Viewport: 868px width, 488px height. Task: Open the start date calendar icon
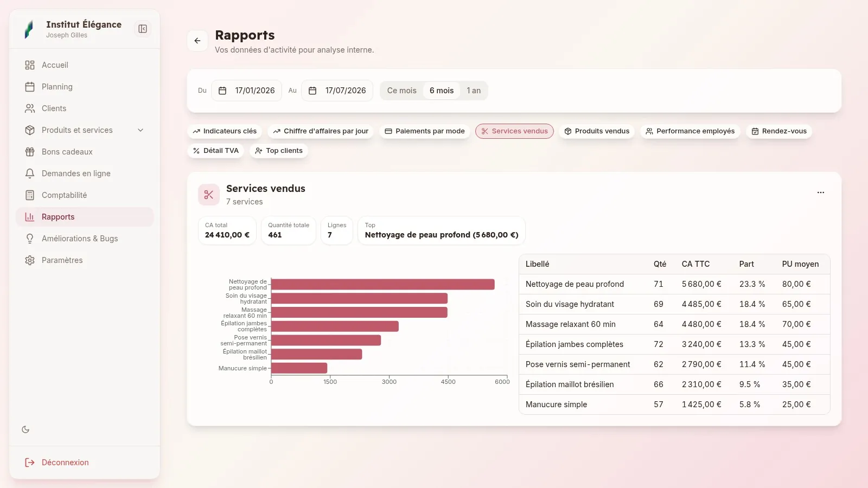222,91
